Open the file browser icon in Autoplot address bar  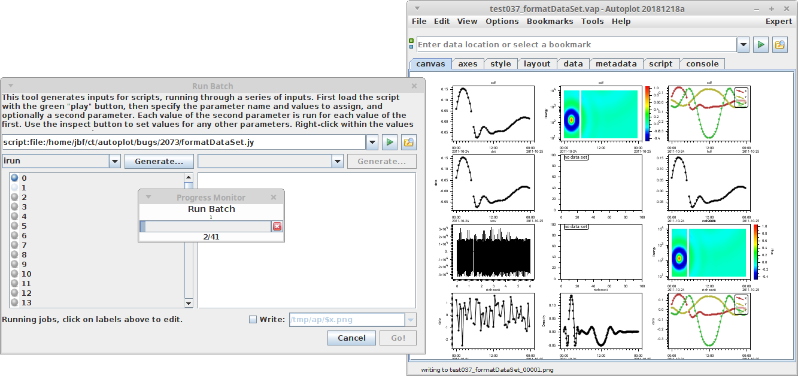pyautogui.click(x=779, y=44)
